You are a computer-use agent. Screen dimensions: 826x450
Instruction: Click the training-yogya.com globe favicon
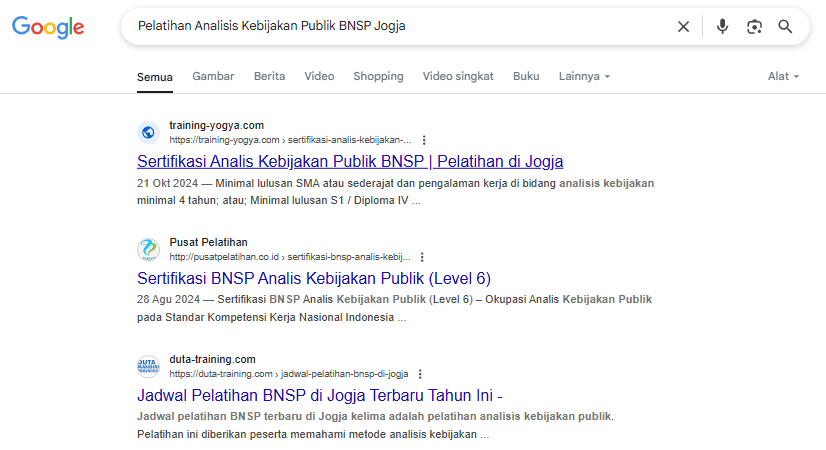coord(149,132)
